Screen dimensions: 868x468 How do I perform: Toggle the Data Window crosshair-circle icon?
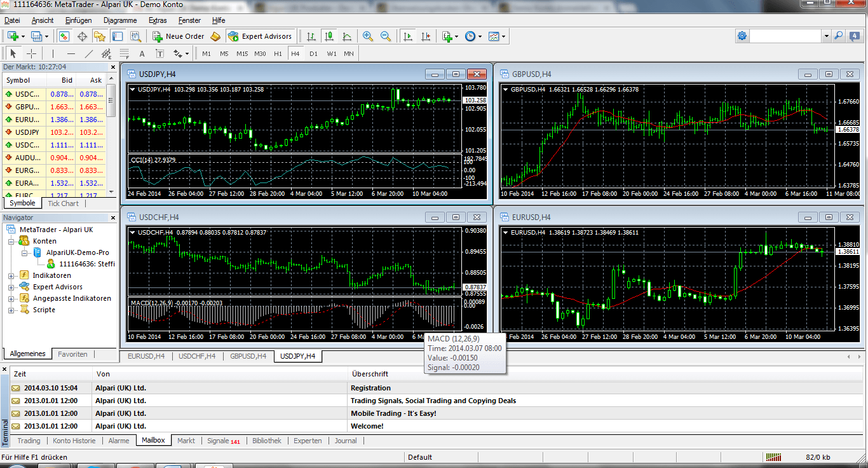(82, 36)
